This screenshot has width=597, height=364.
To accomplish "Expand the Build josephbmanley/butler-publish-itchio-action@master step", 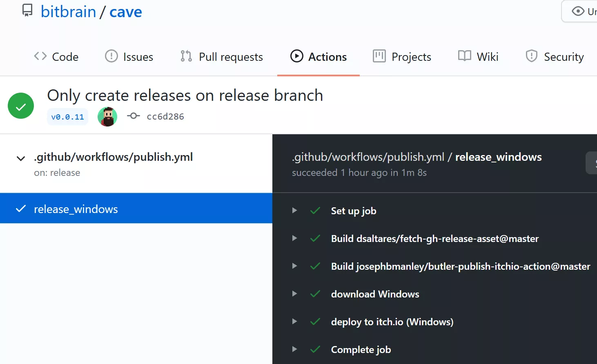I will click(294, 266).
